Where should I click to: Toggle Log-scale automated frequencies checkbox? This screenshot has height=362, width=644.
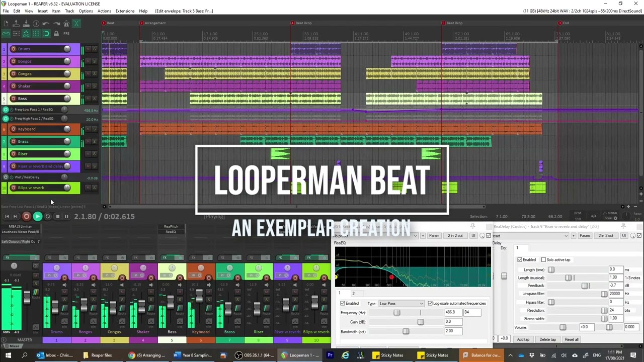click(430, 304)
